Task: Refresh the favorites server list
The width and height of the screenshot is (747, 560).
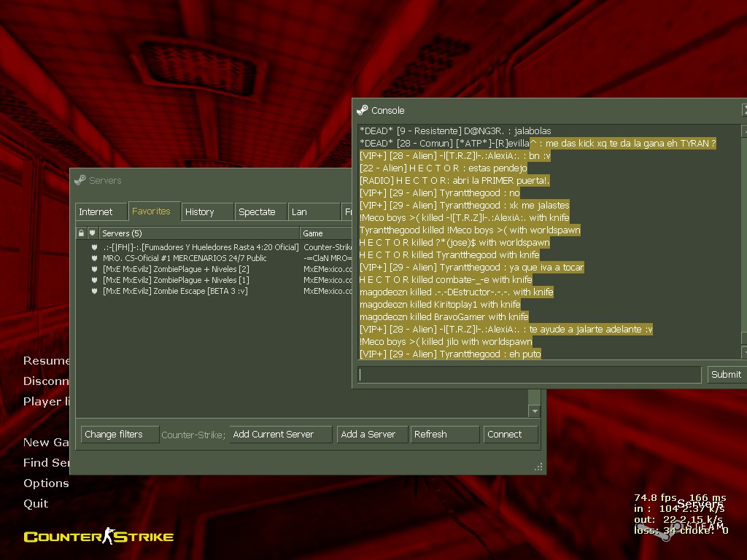Action: coord(445,435)
